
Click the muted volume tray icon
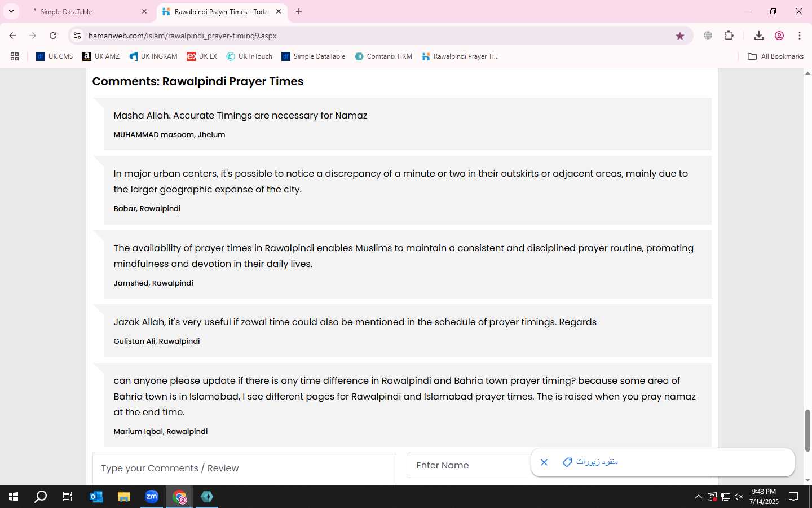point(739,497)
